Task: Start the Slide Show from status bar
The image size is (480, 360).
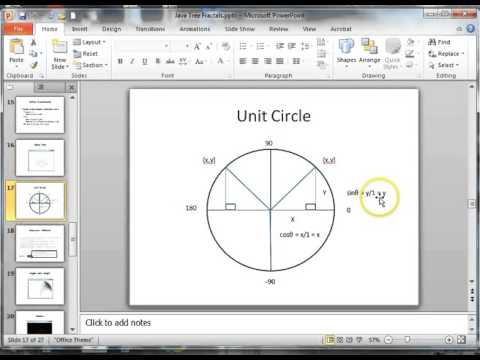Action: (x=359, y=340)
